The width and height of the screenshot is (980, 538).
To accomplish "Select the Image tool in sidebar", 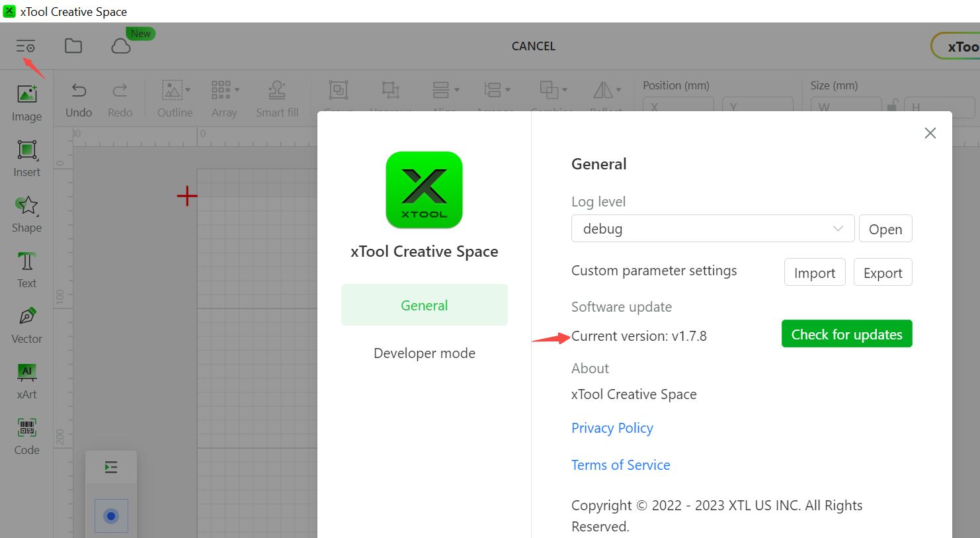I will [x=27, y=104].
